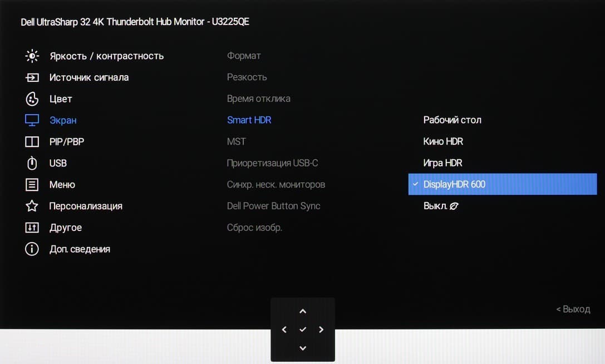Click the Dell UltraSharp U3225QE title text

coord(135,22)
